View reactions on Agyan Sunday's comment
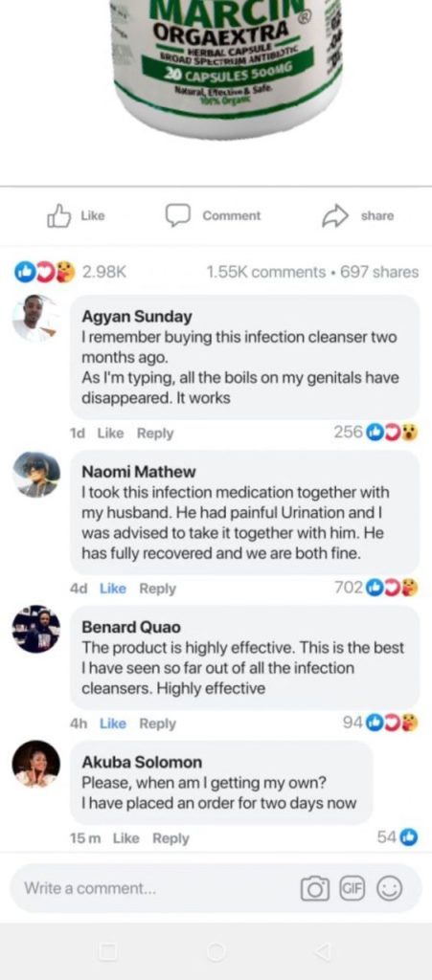432x980 pixels. click(x=375, y=432)
